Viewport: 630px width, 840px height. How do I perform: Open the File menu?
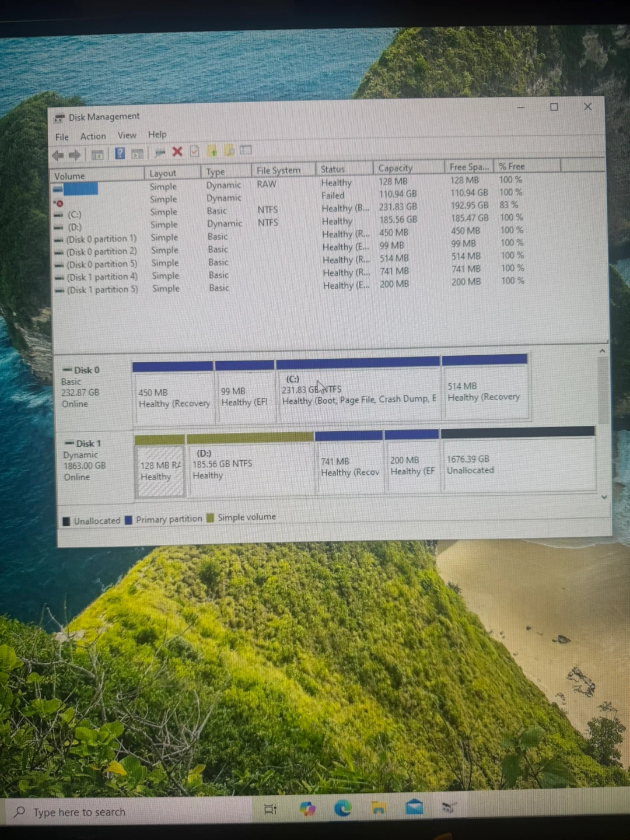point(62,137)
